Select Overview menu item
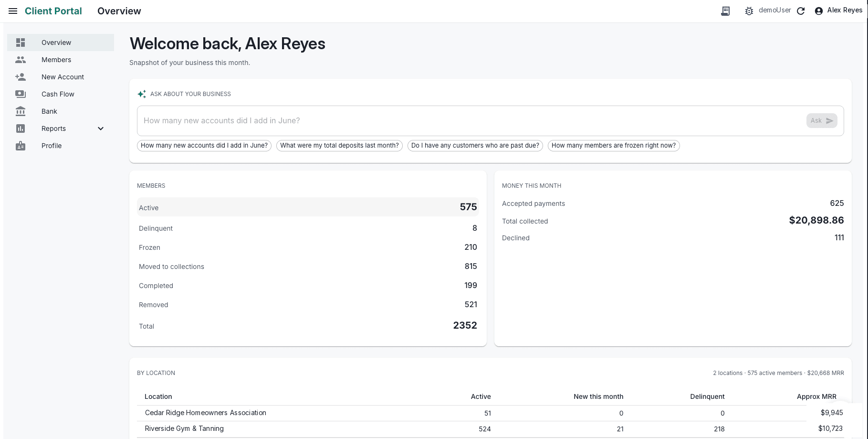 click(x=61, y=43)
